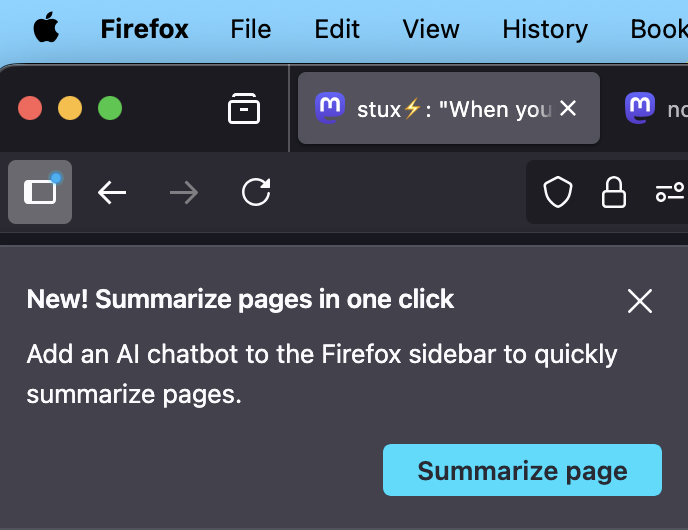Show site security via the padlock icon
688x530 pixels.
613,192
